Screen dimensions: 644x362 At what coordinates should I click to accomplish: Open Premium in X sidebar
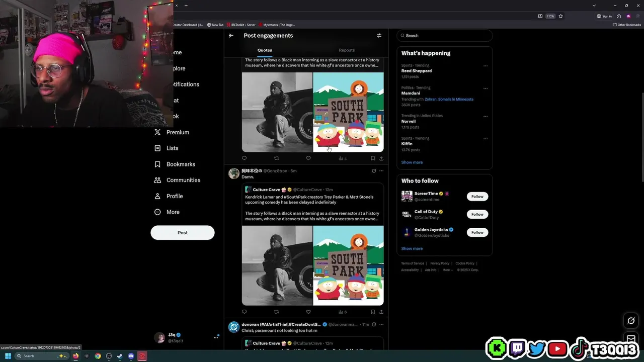click(x=171, y=132)
